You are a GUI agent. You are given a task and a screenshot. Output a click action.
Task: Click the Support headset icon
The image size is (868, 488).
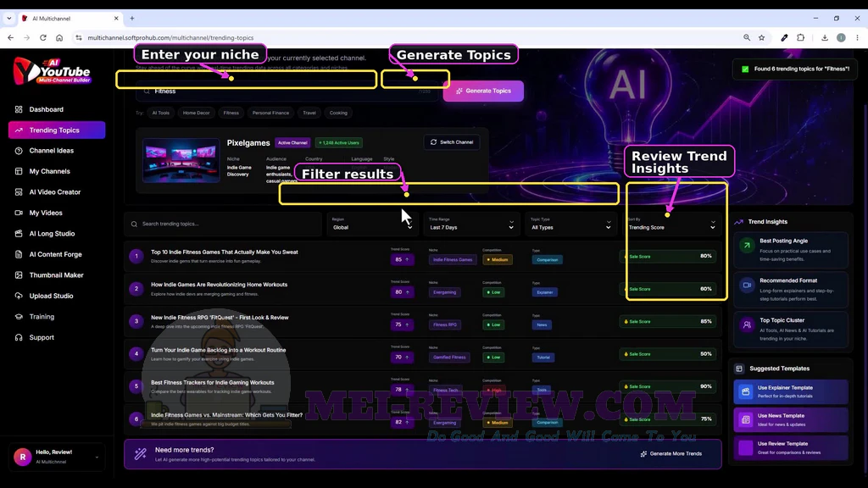(19, 337)
